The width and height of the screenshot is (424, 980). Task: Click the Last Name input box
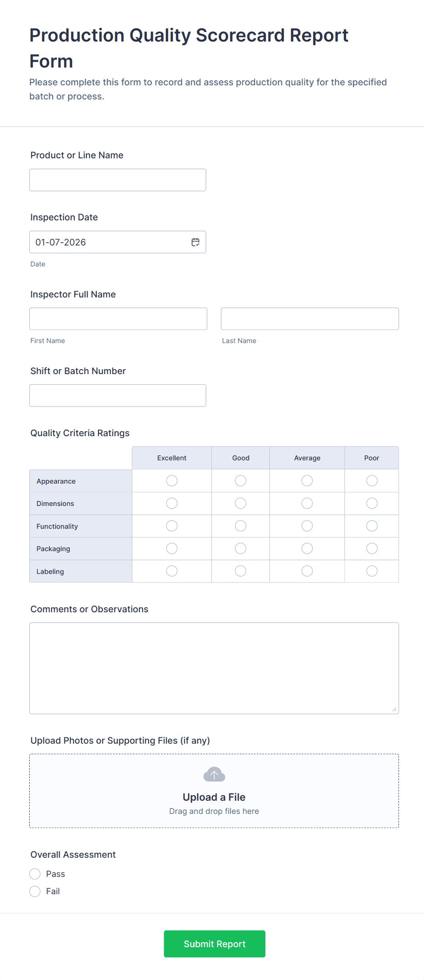coord(310,318)
